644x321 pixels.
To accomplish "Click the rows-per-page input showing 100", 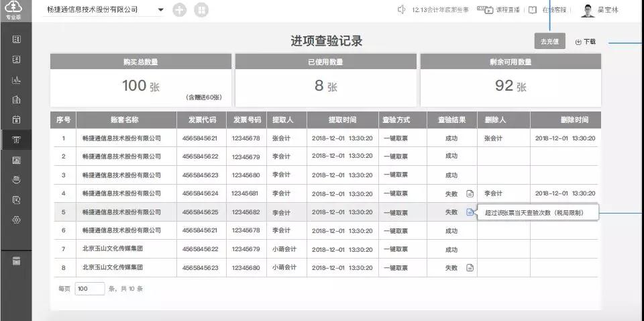I will [90, 289].
